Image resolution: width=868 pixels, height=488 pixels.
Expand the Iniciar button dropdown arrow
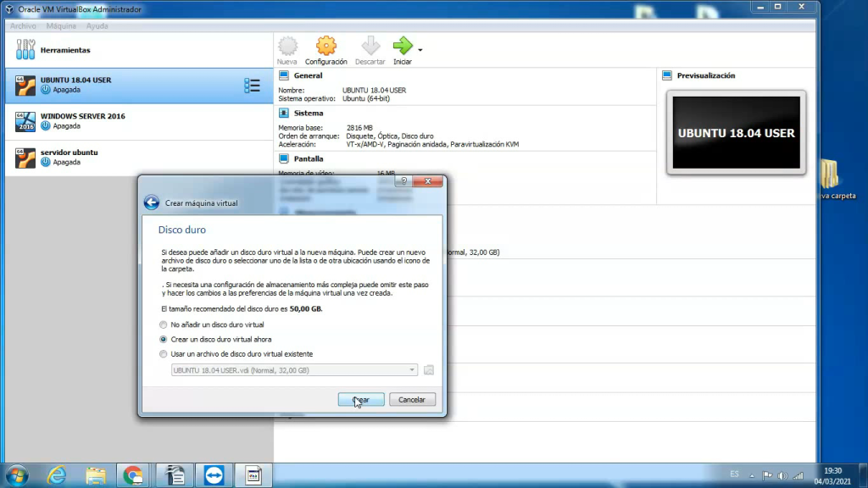click(420, 50)
